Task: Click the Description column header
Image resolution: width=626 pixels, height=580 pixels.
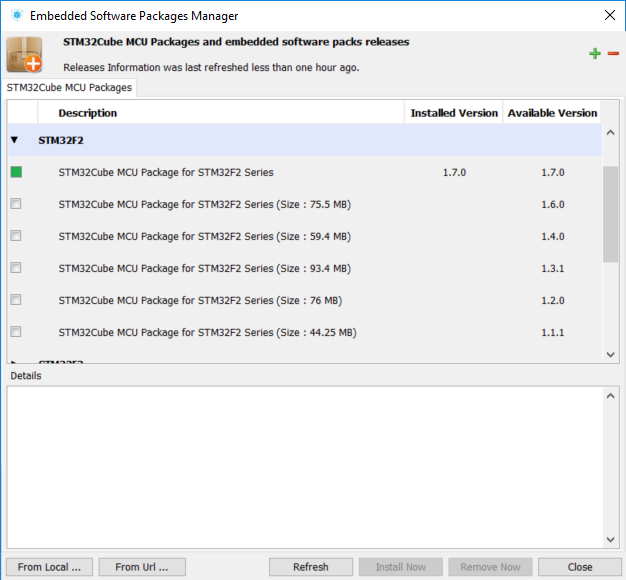Action: [x=221, y=113]
